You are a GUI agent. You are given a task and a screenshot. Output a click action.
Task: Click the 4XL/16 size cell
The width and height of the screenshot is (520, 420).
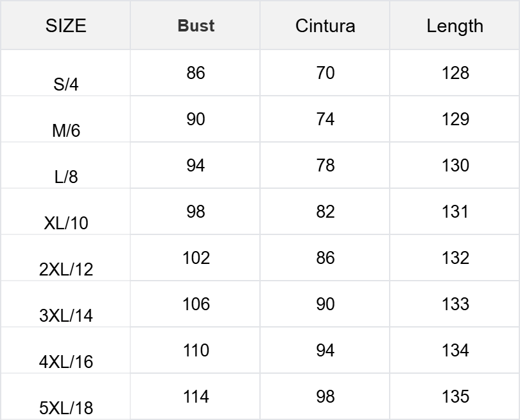point(65,362)
